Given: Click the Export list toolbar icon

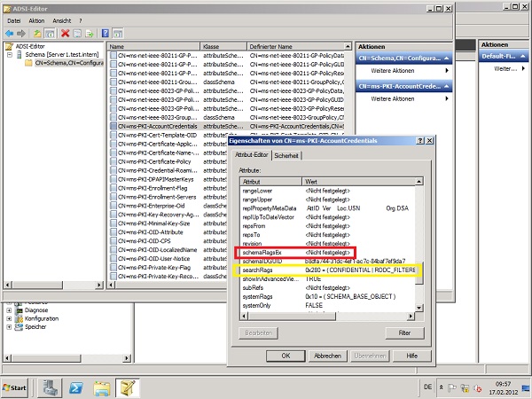Looking at the screenshot, I should 90,34.
